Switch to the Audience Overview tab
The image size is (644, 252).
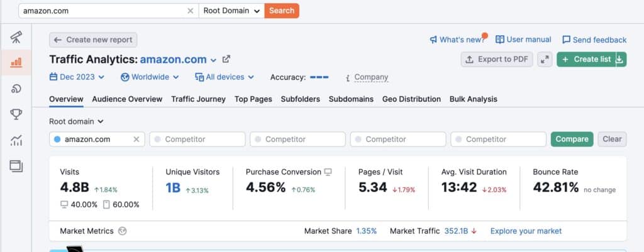click(127, 99)
